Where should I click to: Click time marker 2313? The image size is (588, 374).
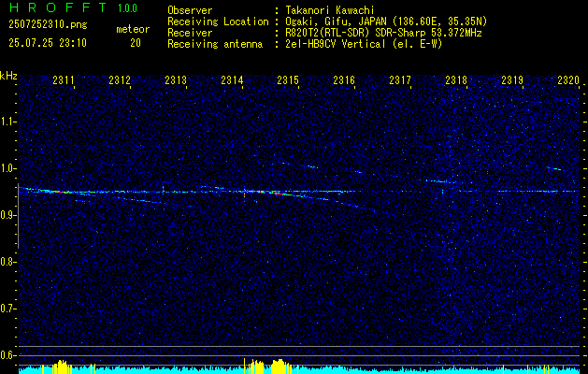[176, 79]
